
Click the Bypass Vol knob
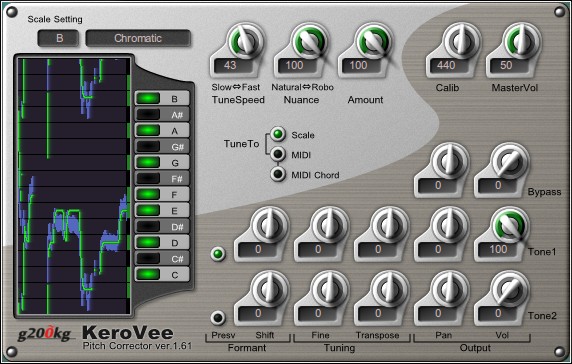[509, 161]
